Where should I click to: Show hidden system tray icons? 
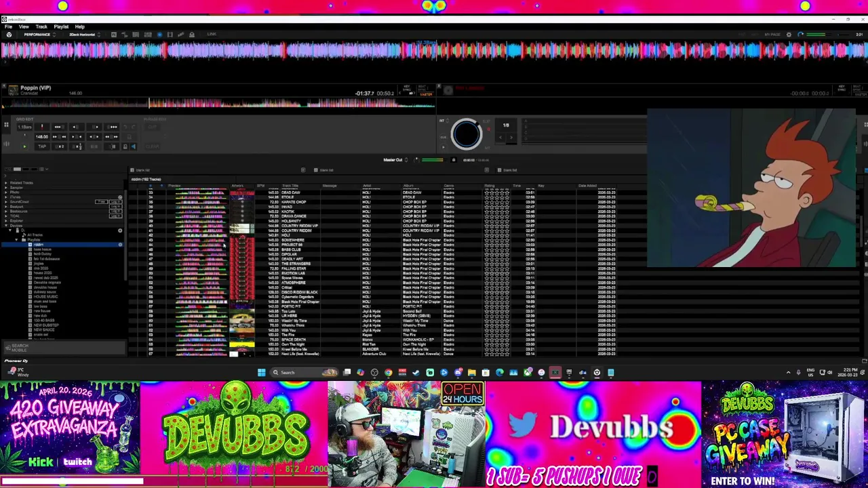pos(788,372)
